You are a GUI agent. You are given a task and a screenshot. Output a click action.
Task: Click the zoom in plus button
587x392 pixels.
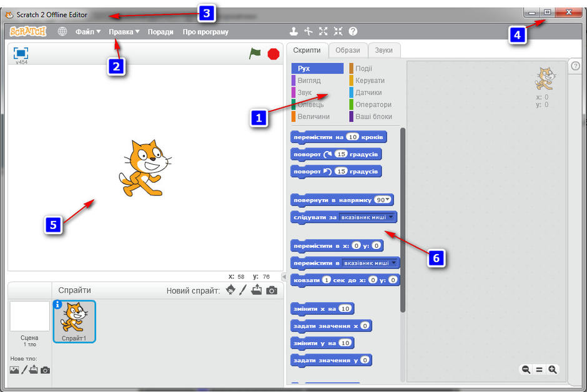coord(552,370)
